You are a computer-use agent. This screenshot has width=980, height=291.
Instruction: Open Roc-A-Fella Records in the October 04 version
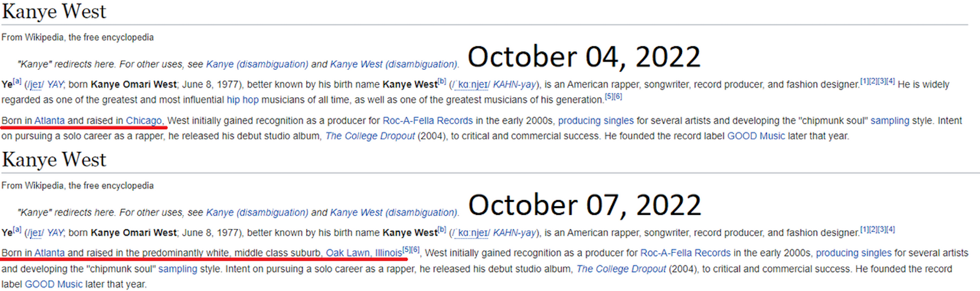pyautogui.click(x=428, y=121)
